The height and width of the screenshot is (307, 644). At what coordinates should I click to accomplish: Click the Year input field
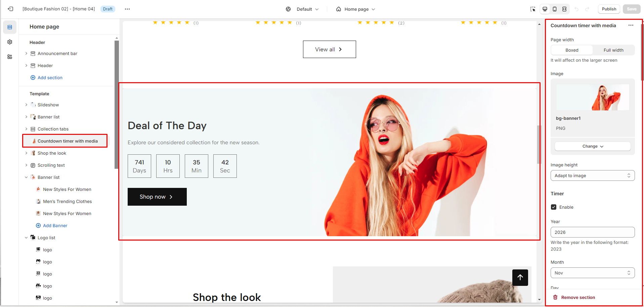593,232
